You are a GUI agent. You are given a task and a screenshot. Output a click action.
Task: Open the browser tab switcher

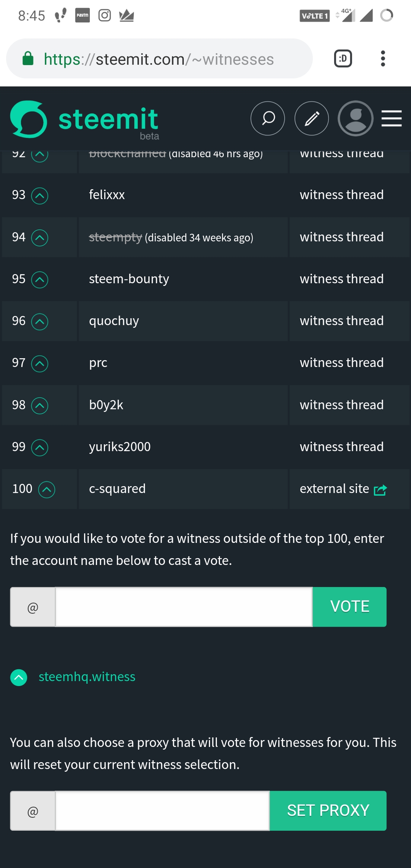343,59
